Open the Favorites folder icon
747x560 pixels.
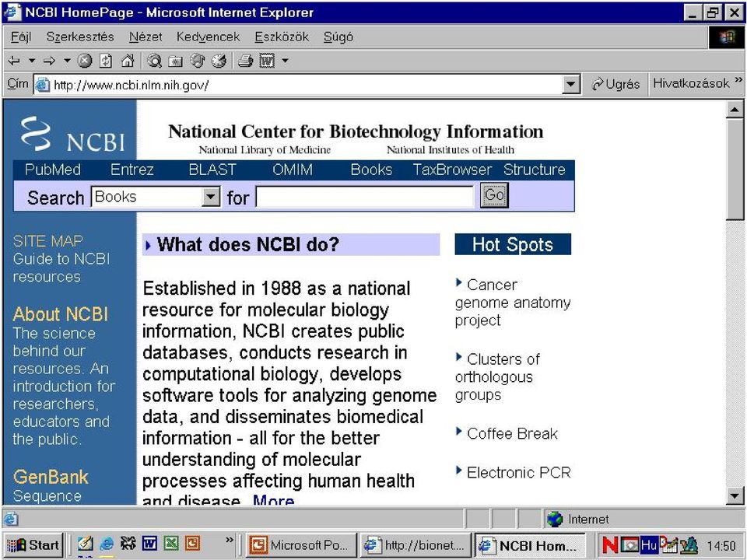[176, 61]
